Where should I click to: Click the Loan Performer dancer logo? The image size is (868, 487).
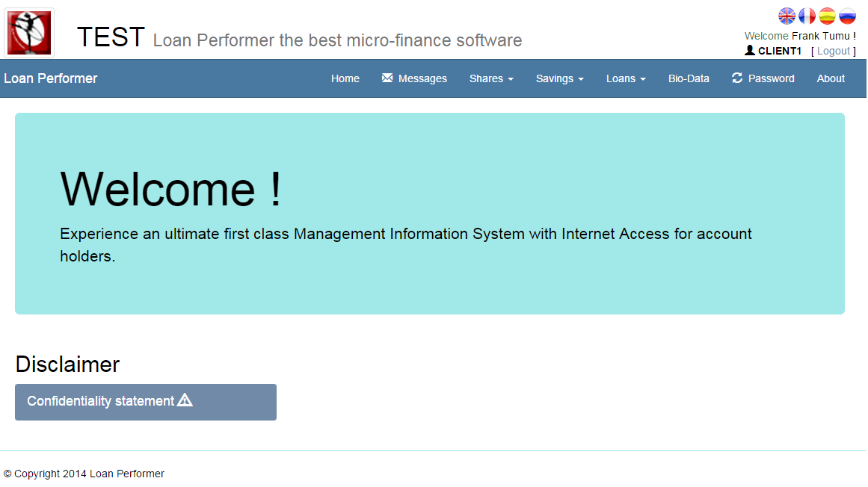(x=29, y=33)
